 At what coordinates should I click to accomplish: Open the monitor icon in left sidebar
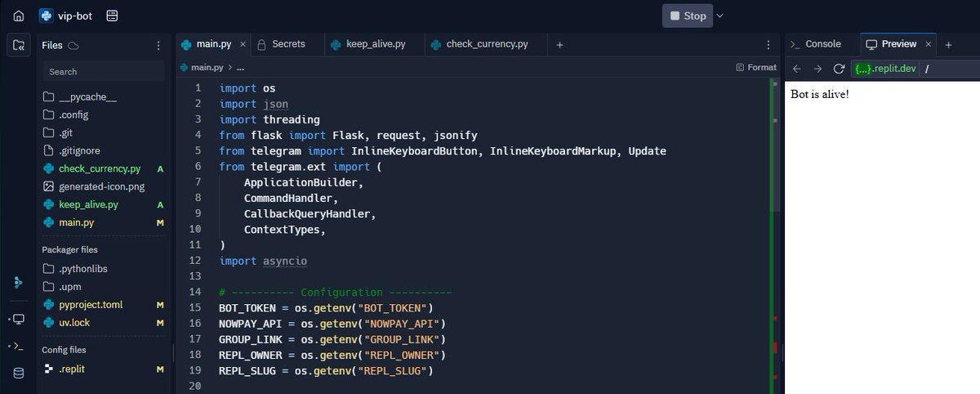click(18, 319)
